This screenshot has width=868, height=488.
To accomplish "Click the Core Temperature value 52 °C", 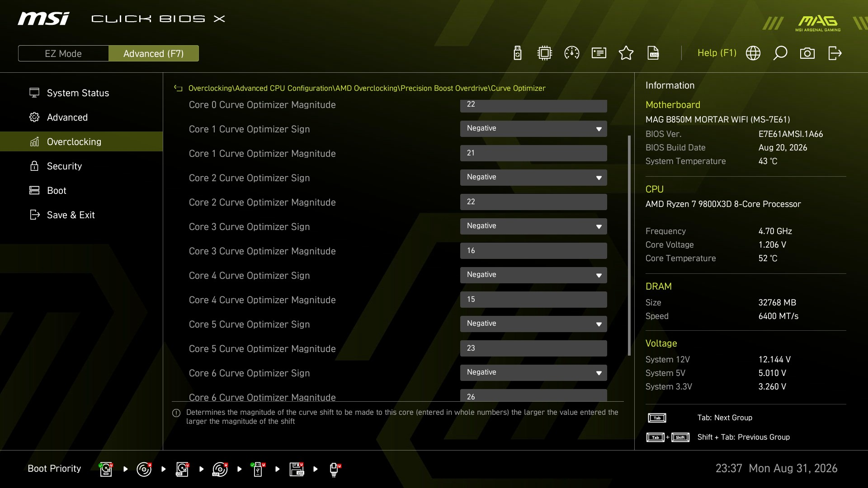I will 768,258.
